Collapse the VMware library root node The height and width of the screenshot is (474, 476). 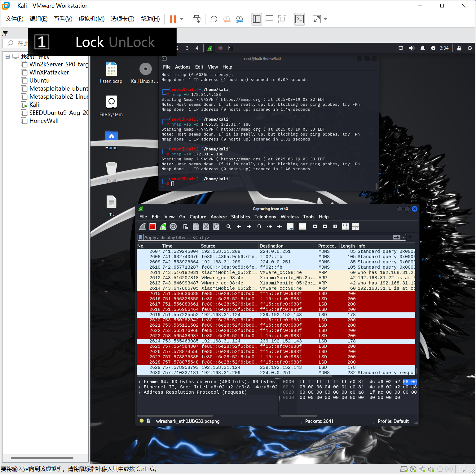click(7, 57)
